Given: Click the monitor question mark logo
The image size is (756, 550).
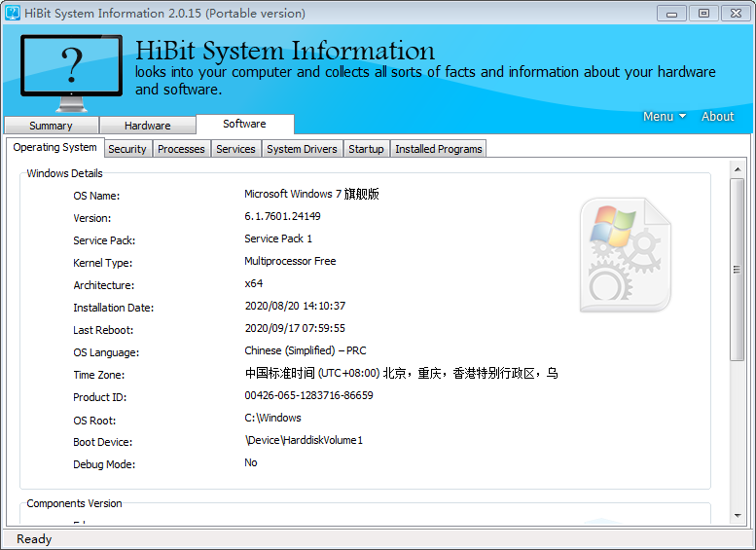Looking at the screenshot, I should click(x=71, y=72).
